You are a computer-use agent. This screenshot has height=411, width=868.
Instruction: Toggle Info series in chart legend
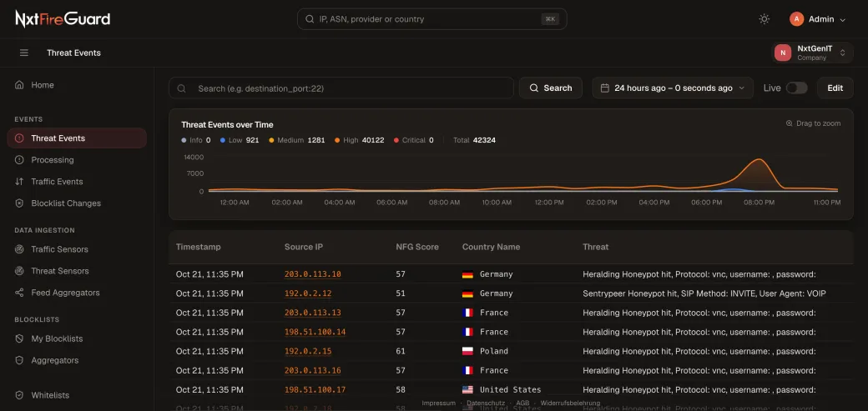tap(196, 140)
